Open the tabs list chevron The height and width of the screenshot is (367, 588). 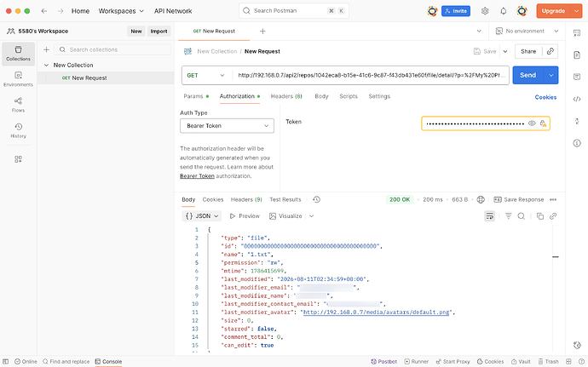[x=479, y=32]
